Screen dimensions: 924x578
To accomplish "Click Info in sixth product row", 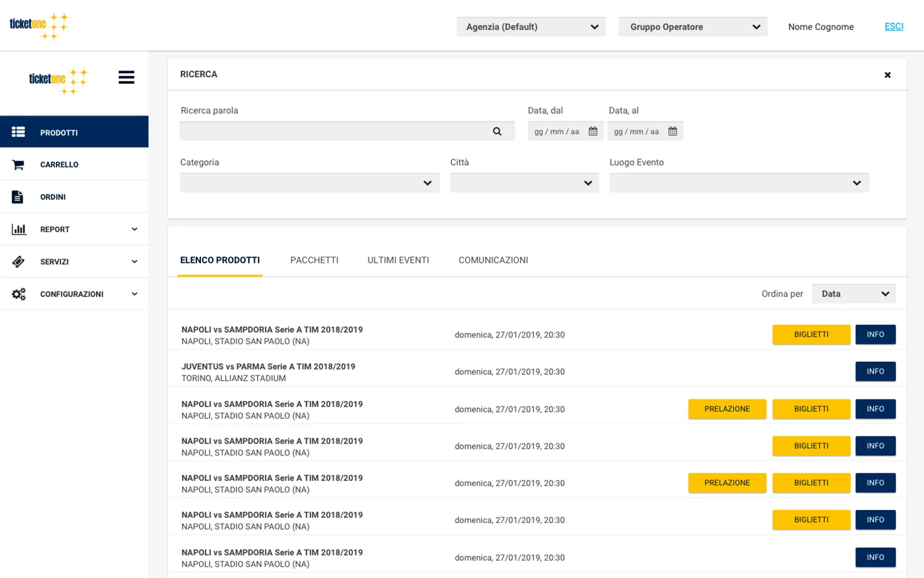I will (x=875, y=520).
